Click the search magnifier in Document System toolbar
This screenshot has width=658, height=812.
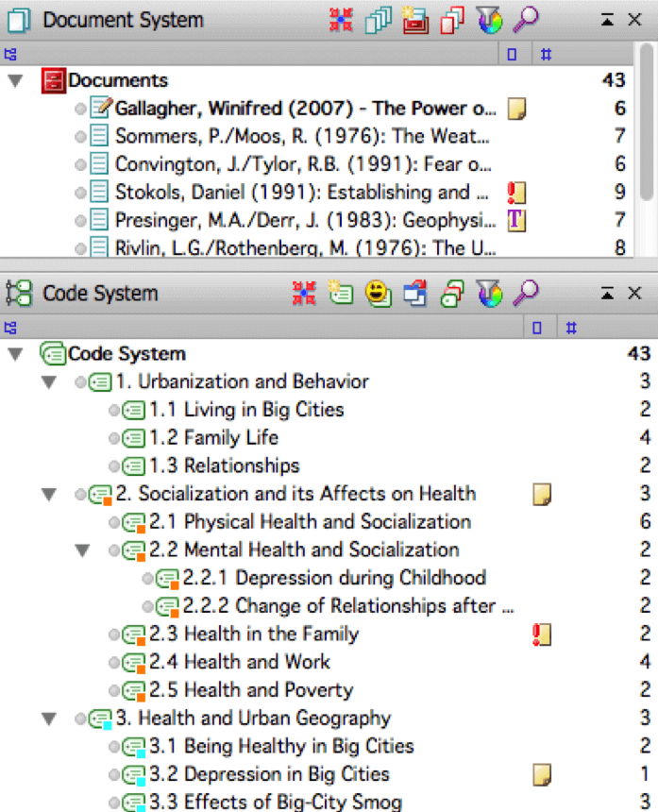coord(526,20)
